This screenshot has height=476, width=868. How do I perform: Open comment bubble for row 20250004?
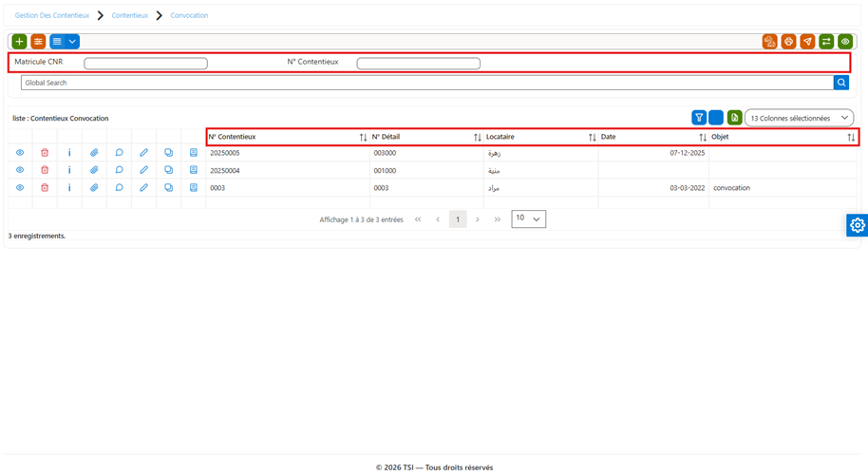click(119, 170)
